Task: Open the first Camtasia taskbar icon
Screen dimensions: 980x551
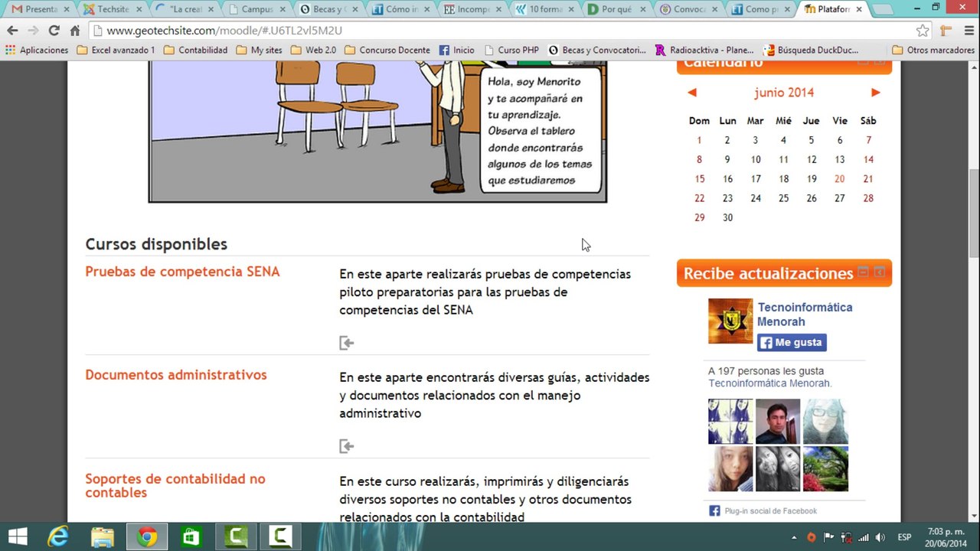Action: pos(236,536)
